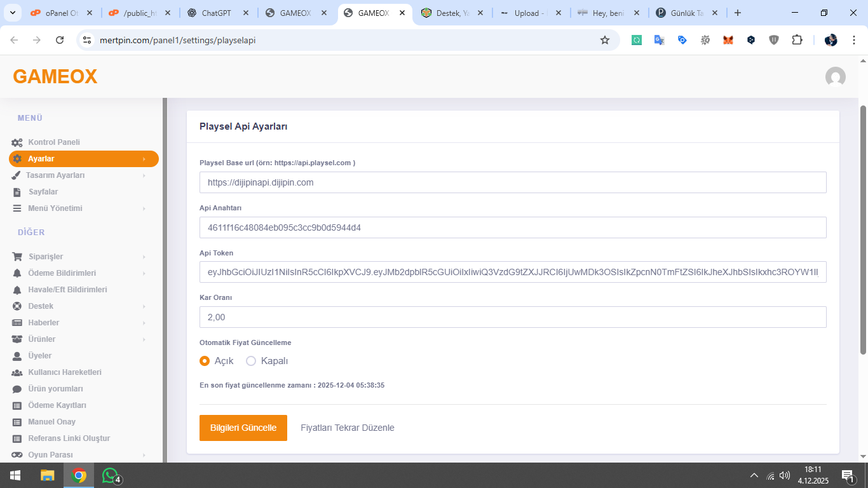Click into the Kar Oranı input field
Image resolution: width=868 pixels, height=488 pixels.
click(x=512, y=317)
